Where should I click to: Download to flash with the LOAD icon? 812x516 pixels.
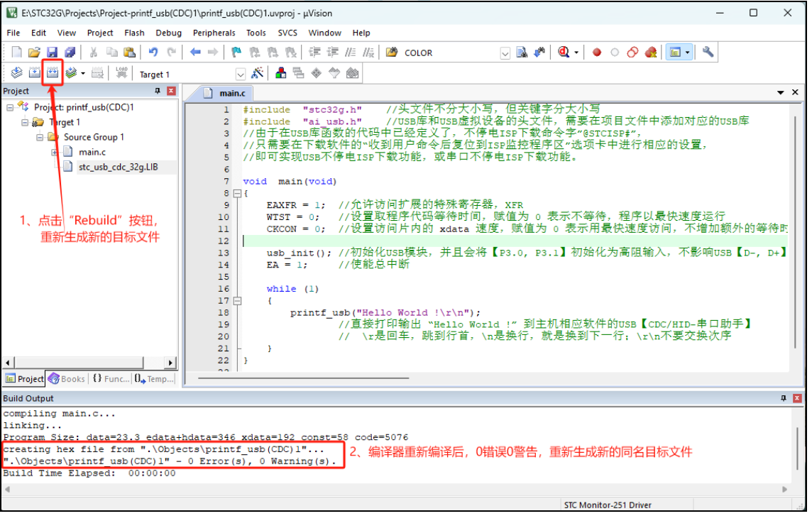pos(121,73)
